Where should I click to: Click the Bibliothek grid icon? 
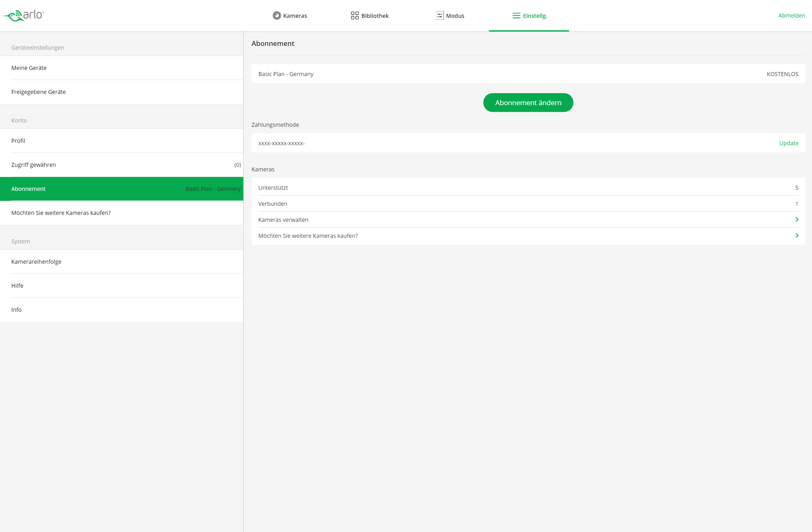point(355,16)
